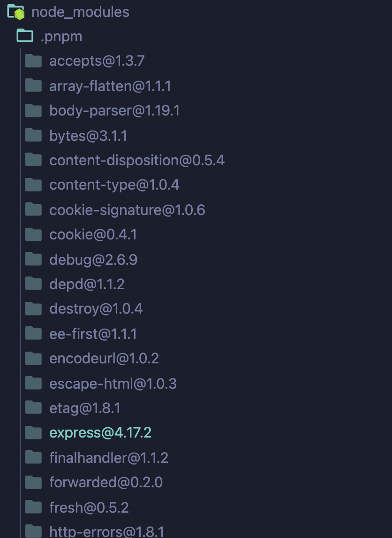
Task: Select the depd@1.1.2 entry
Action: click(x=87, y=284)
